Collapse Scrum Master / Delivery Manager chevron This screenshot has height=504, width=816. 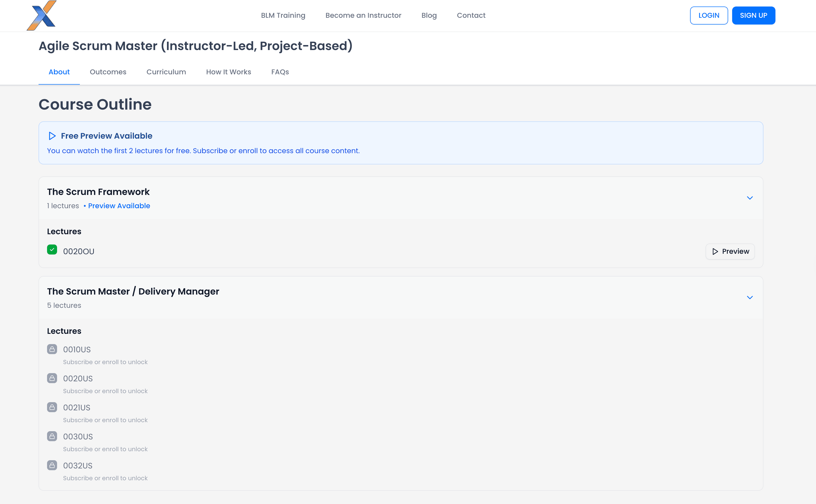click(x=750, y=298)
